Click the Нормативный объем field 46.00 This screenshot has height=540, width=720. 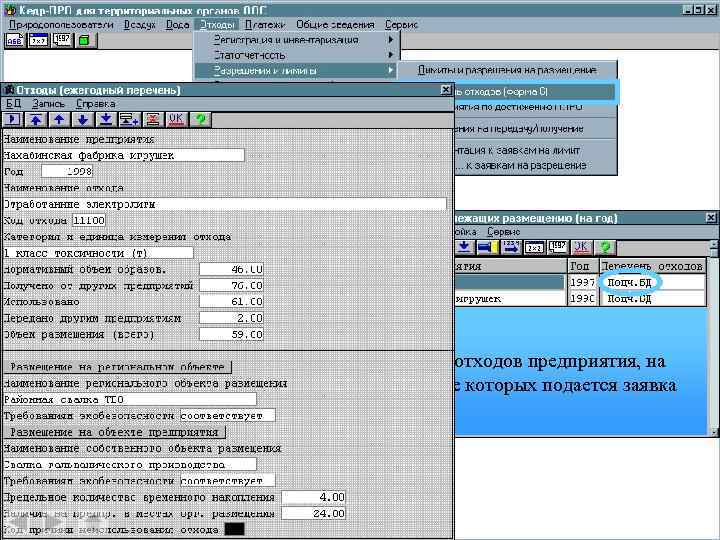(231, 269)
